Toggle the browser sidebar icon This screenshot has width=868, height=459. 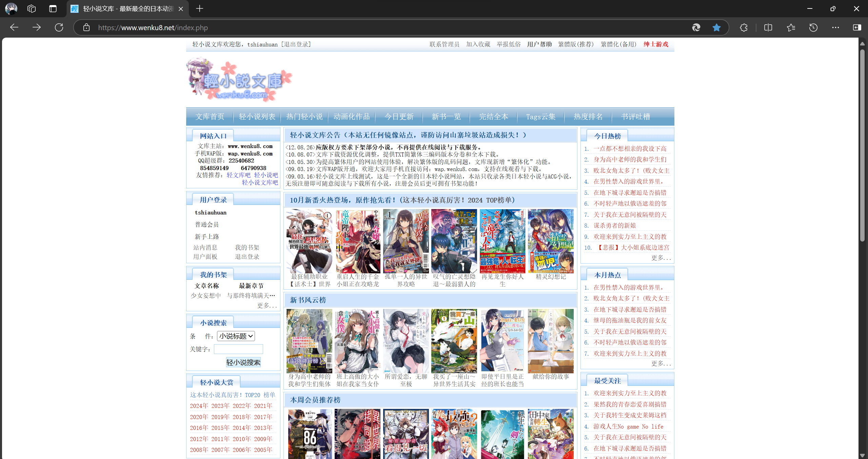tap(857, 27)
